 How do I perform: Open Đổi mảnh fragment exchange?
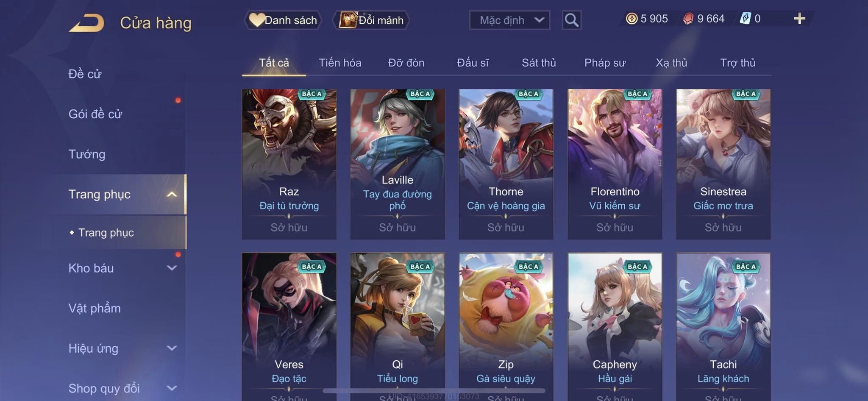(x=371, y=20)
